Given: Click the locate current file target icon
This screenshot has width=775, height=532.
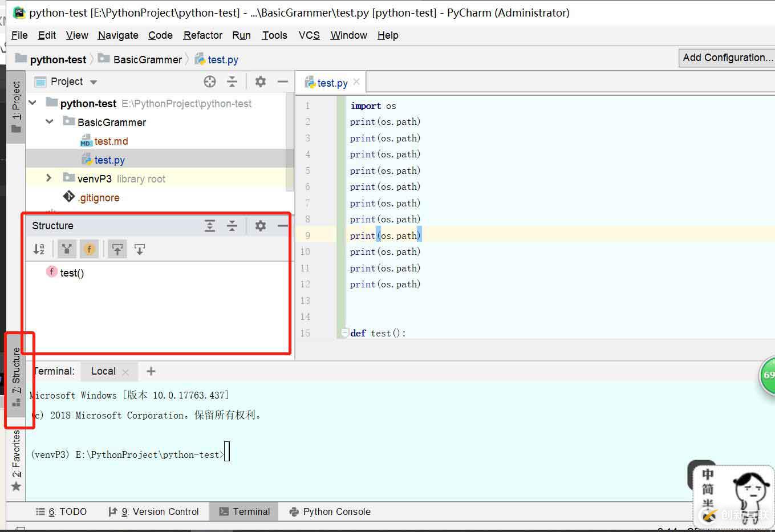Looking at the screenshot, I should (x=210, y=82).
